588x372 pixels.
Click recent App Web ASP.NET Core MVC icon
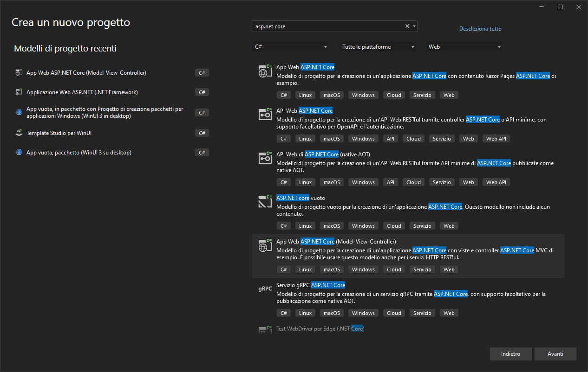pos(19,73)
